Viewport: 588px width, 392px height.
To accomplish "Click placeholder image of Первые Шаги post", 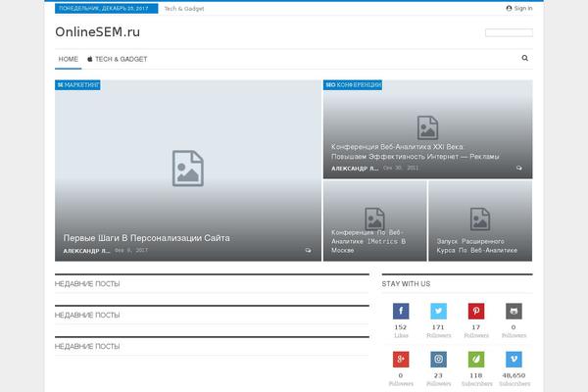I will pyautogui.click(x=188, y=169).
